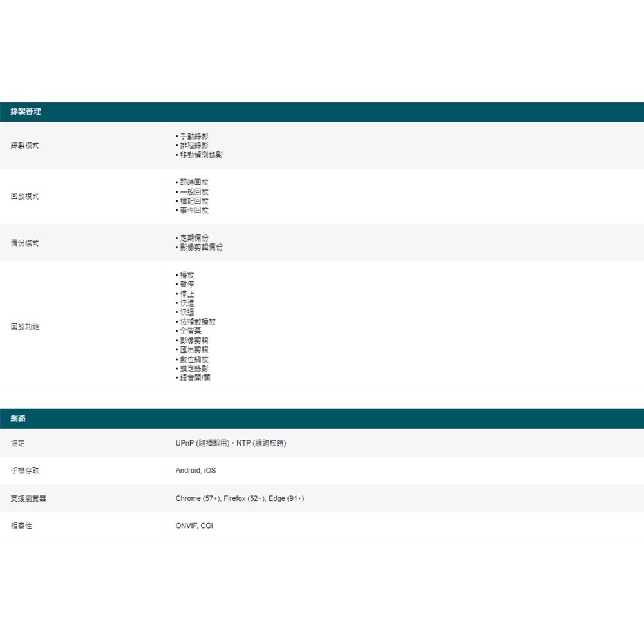Select the Android, iOS mobile access value

pyautogui.click(x=194, y=470)
